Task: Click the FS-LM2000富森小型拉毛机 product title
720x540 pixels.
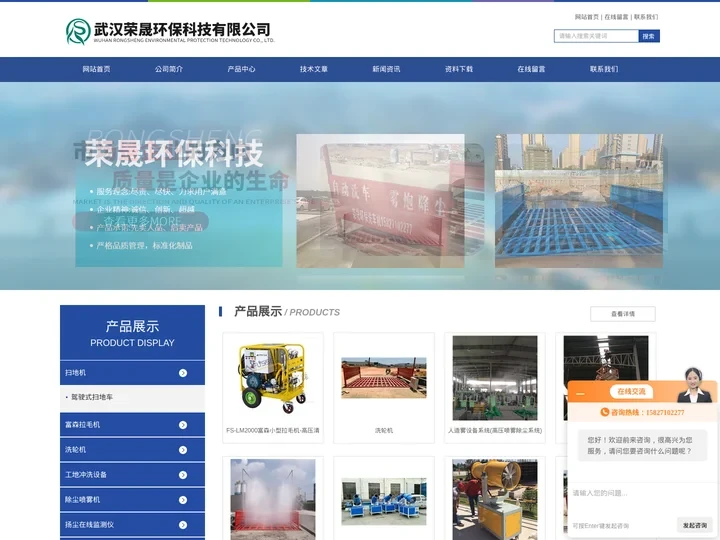Action: click(x=273, y=431)
